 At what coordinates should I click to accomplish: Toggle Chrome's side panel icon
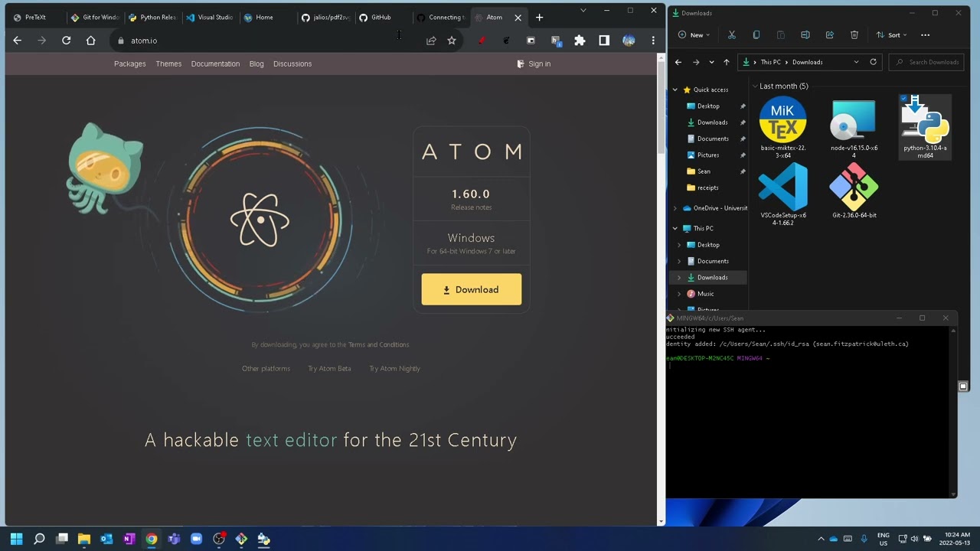[604, 41]
